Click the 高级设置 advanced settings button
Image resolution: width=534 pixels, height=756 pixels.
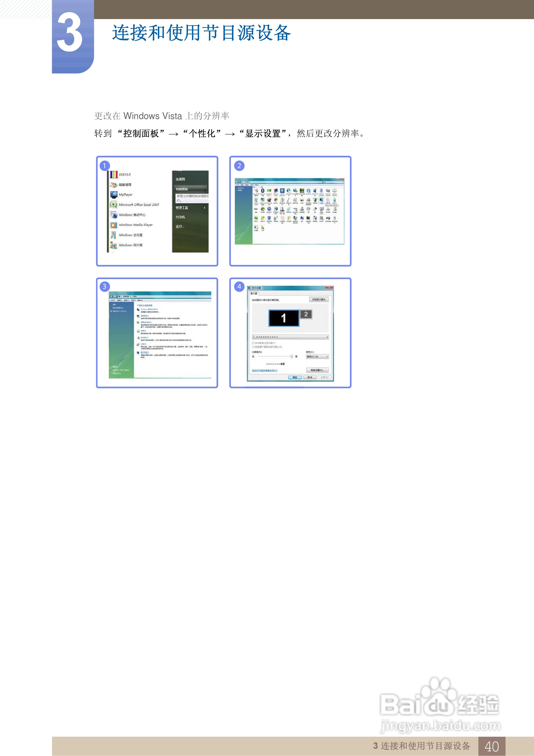click(x=317, y=370)
